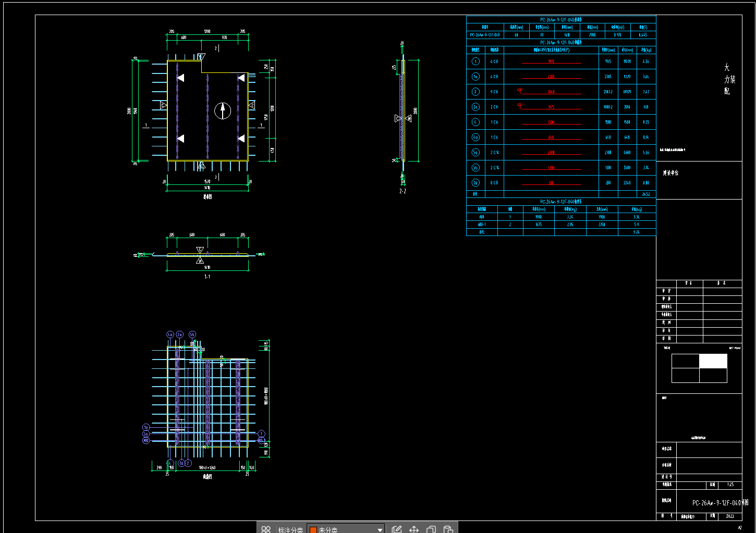The image size is (756, 533).
Task: Click the 1-1 section view label
Action: 207,277
